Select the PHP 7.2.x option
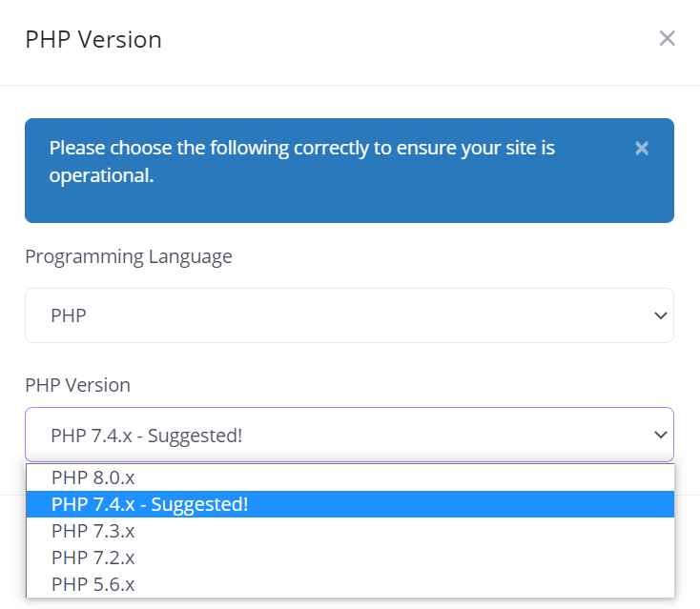The width and height of the screenshot is (700, 609). (350, 558)
